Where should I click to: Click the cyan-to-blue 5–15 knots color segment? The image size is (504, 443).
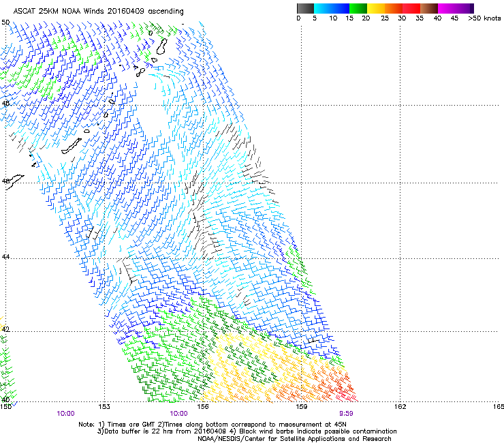[x=332, y=8]
